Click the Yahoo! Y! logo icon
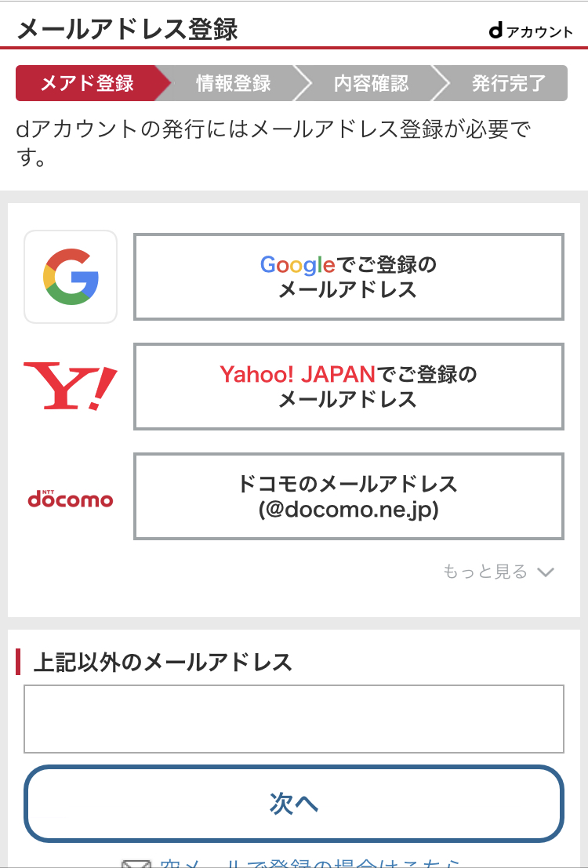 (71, 387)
